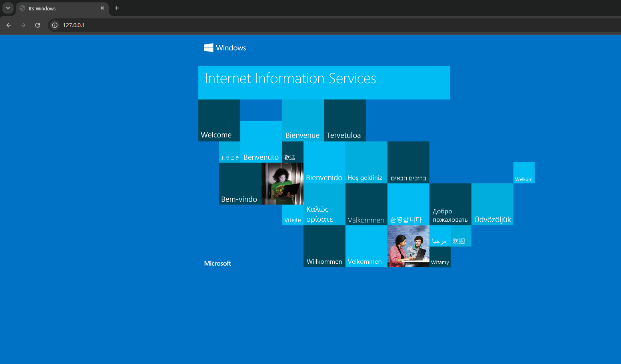The width and height of the screenshot is (621, 364).
Task: Click the forward navigation arrow
Action: 23,25
